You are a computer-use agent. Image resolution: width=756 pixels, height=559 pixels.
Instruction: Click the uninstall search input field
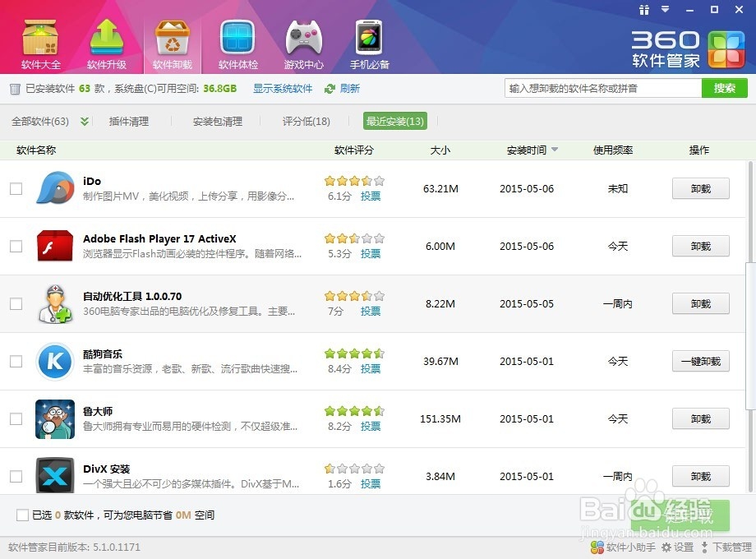pos(603,88)
